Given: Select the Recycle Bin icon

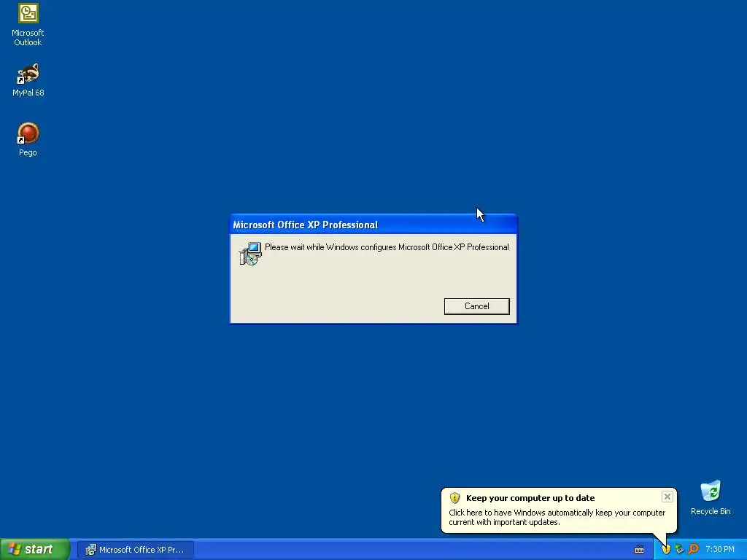Looking at the screenshot, I should coord(711,497).
